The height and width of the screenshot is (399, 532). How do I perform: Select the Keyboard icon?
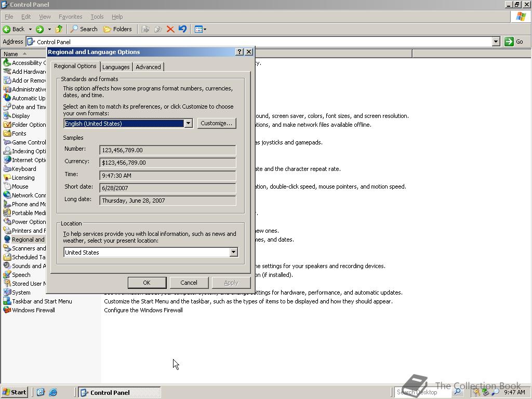[7, 169]
